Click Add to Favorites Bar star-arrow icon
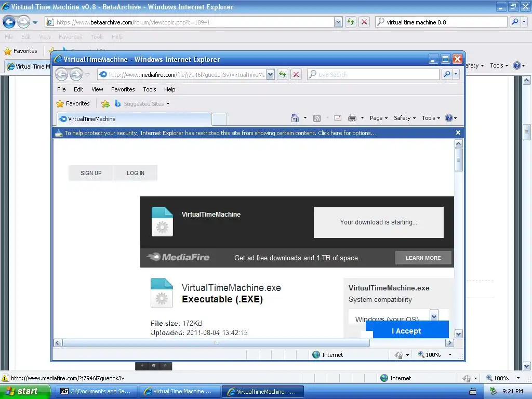Screen dimensions: 532x399 [105, 104]
